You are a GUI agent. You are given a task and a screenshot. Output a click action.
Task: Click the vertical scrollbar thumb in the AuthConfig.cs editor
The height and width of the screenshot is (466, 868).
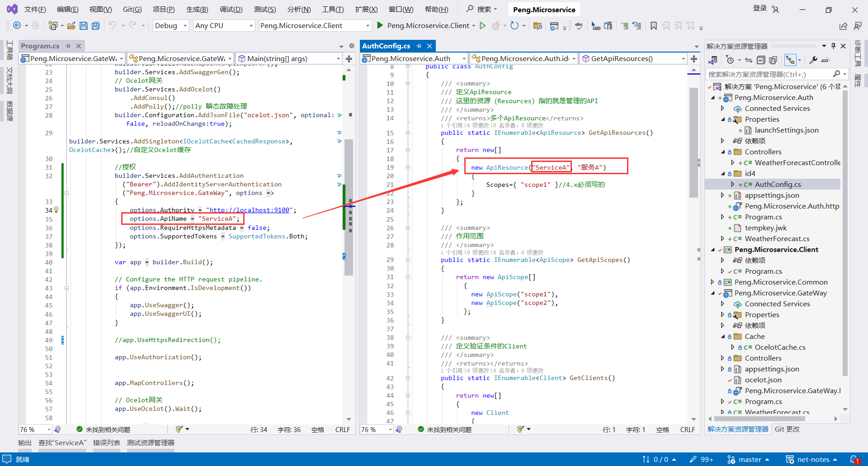(x=693, y=143)
